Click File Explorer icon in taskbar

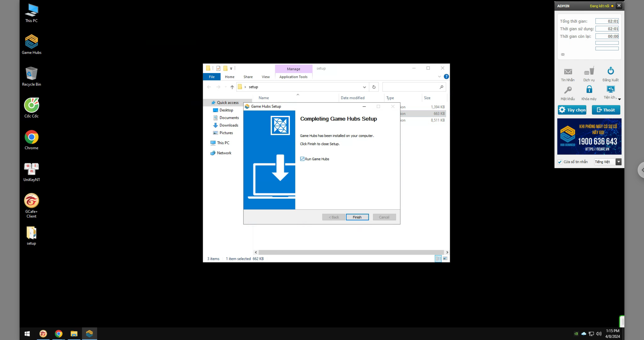(x=74, y=333)
